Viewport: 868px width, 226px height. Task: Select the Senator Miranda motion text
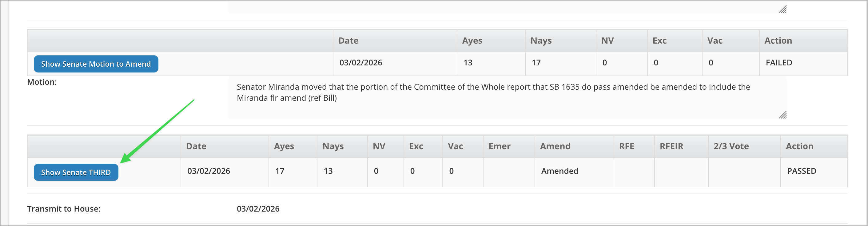pos(472,92)
